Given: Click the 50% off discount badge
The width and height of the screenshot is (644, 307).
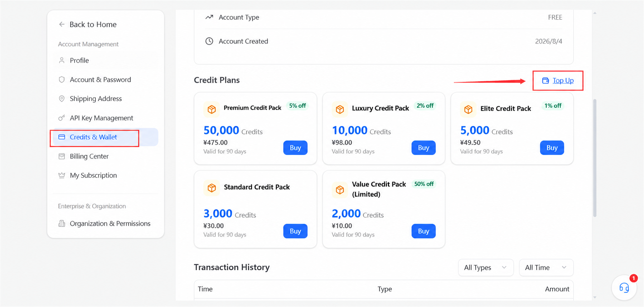Looking at the screenshot, I should tap(424, 184).
